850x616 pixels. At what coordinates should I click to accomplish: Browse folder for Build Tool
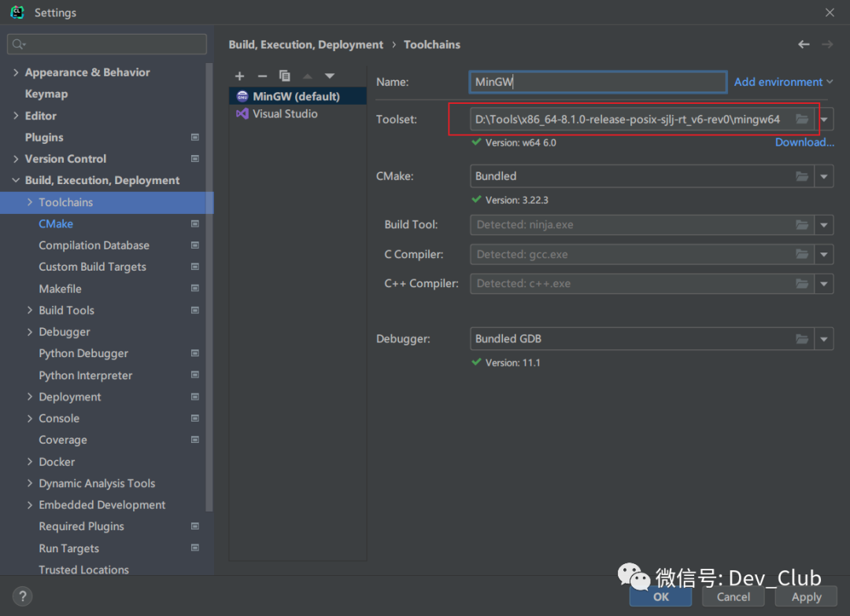802,225
